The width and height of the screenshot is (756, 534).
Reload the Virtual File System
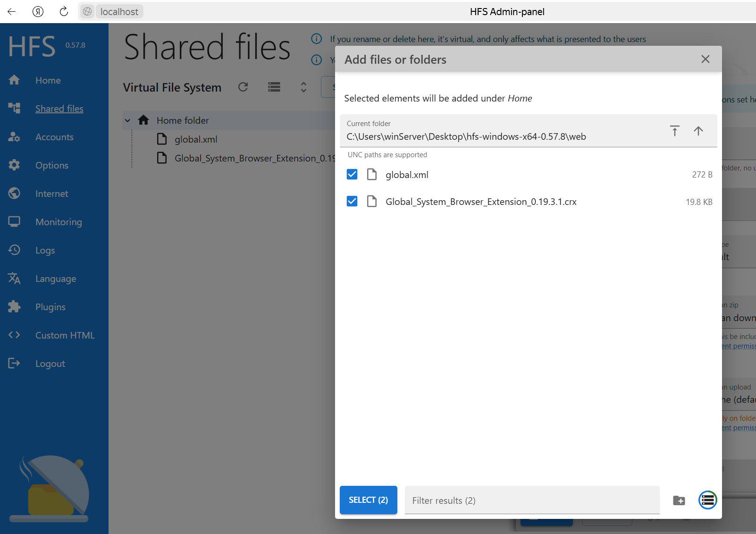243,87
